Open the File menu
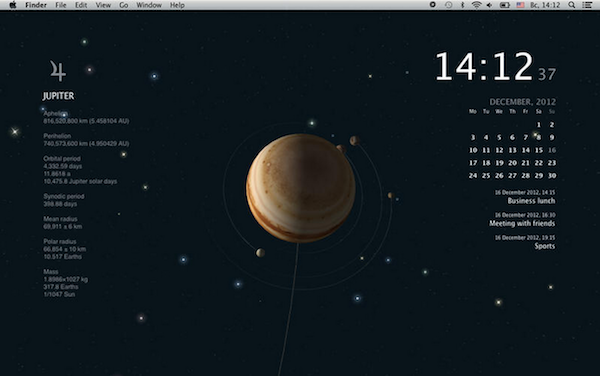 60,5
